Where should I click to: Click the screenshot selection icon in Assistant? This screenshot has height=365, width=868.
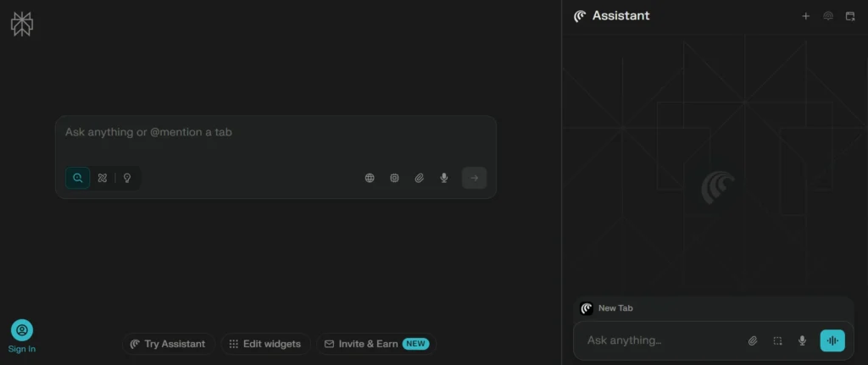tap(777, 340)
